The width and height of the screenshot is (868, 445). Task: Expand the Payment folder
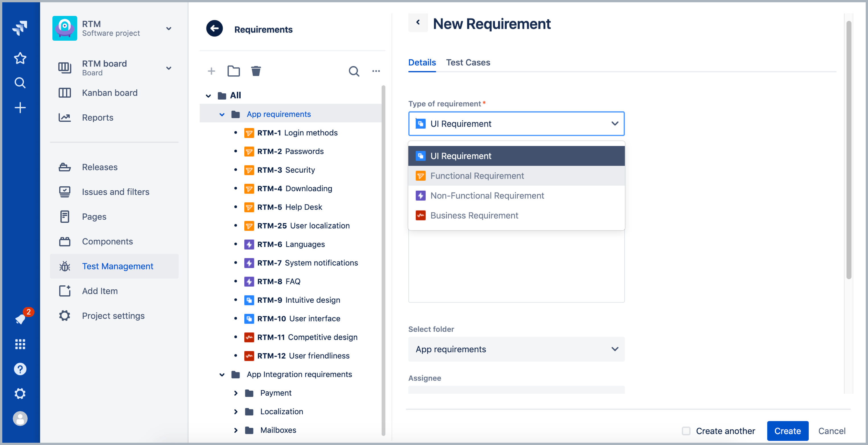[236, 393]
